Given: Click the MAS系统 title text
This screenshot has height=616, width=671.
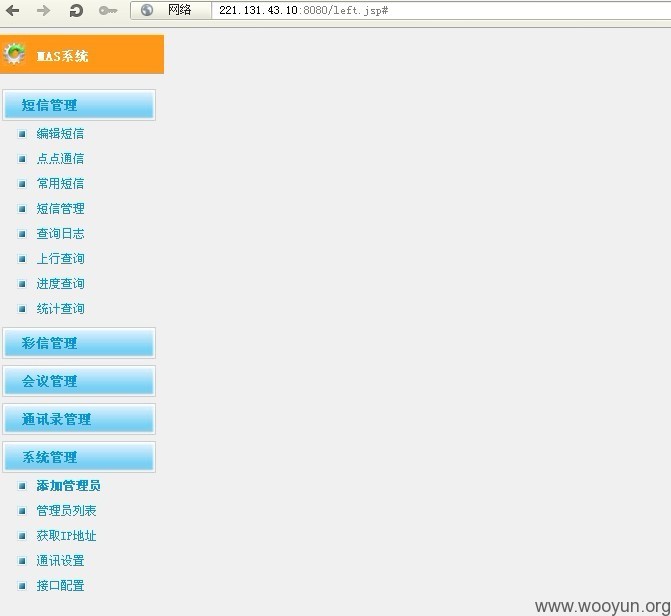Looking at the screenshot, I should [x=62, y=56].
